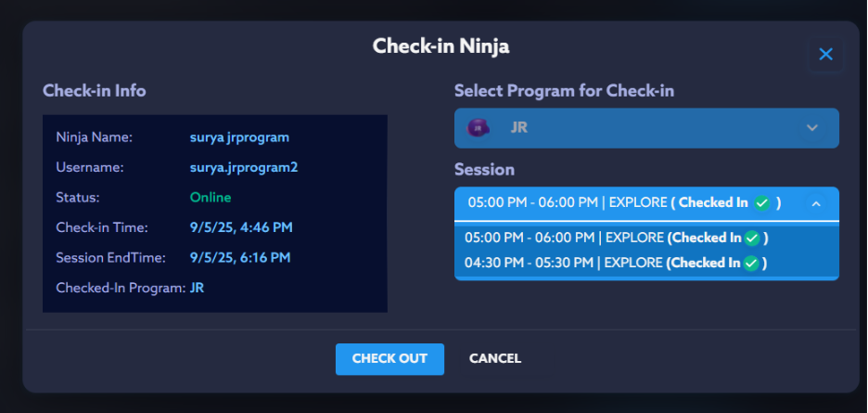The image size is (868, 413).
Task: Close the Check-in Ninja dialog
Action: point(825,55)
